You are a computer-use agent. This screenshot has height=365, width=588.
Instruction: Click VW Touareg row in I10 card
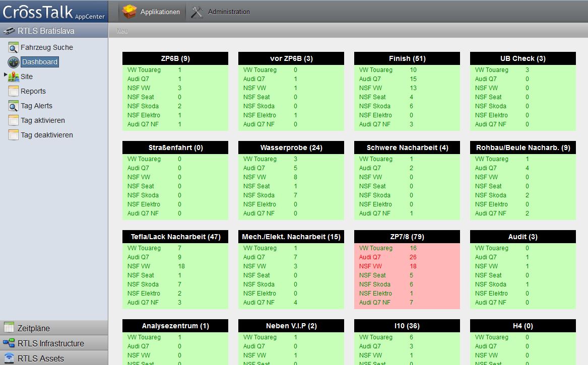[407, 337]
